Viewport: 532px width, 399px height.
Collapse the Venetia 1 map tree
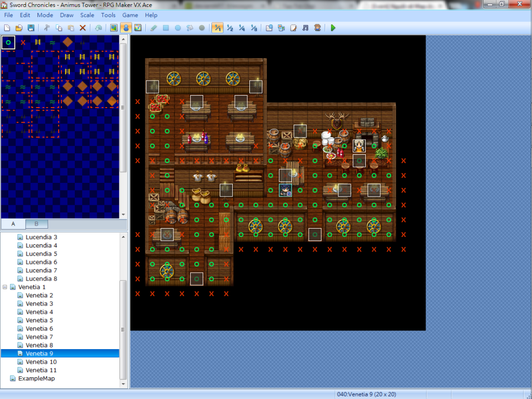coord(5,287)
